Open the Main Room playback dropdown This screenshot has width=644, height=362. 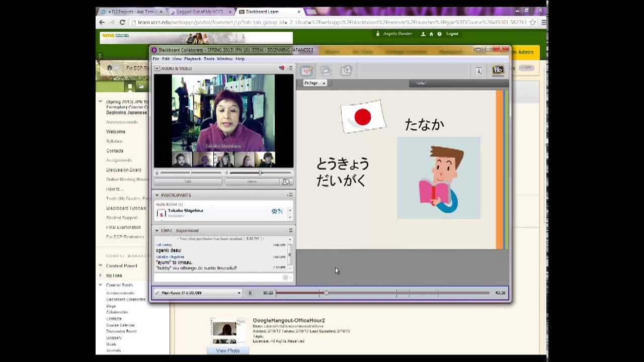point(198,293)
